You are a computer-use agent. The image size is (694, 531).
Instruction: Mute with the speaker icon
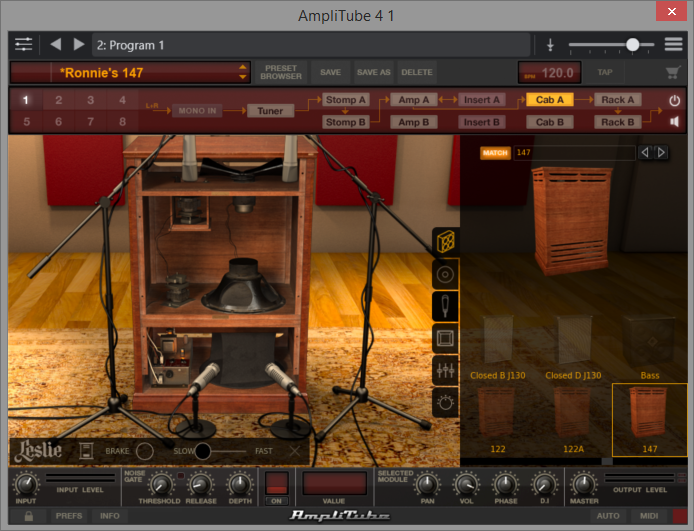pyautogui.click(x=675, y=122)
